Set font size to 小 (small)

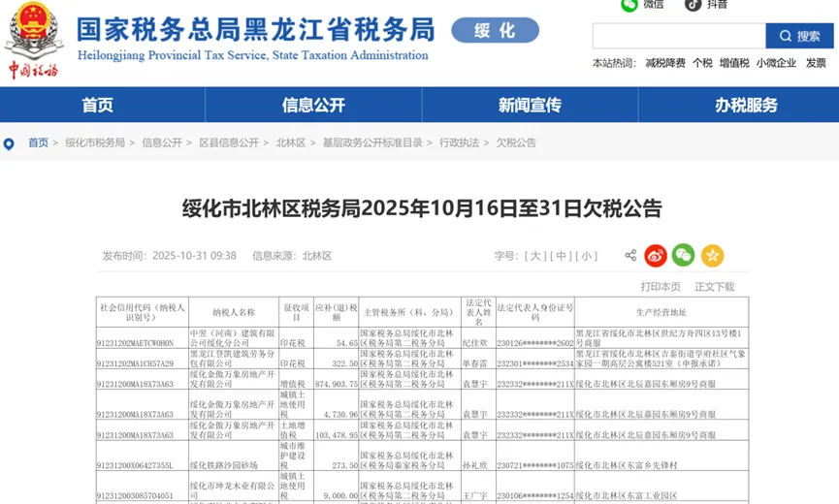(x=586, y=256)
